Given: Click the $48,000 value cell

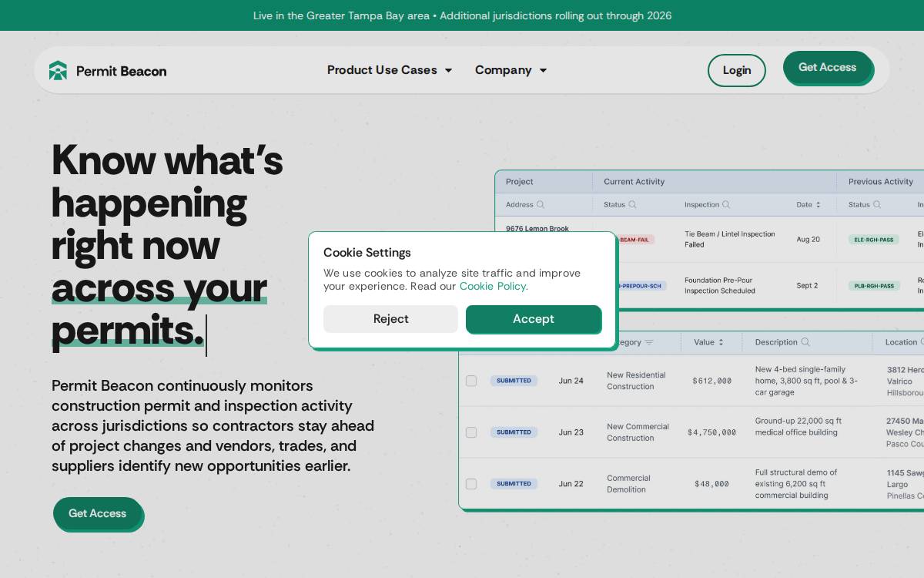Looking at the screenshot, I should pos(711,484).
